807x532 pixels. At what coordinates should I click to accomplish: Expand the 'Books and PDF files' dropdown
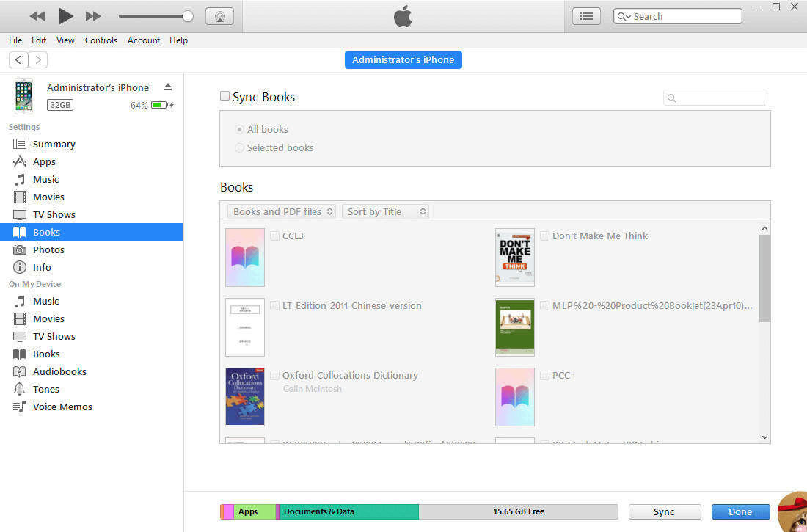tap(282, 212)
